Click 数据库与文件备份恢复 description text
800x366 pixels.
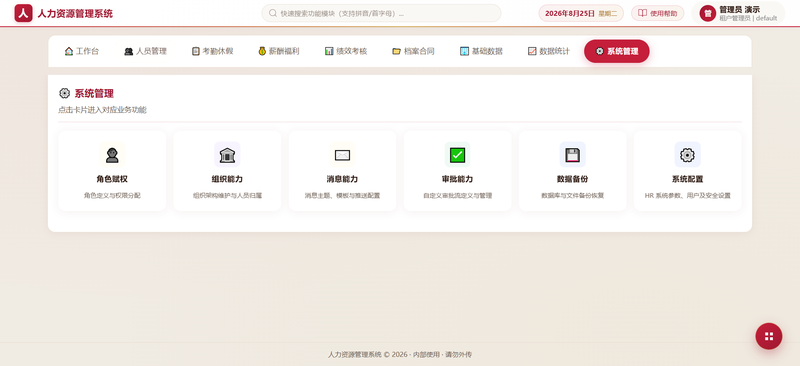572,196
